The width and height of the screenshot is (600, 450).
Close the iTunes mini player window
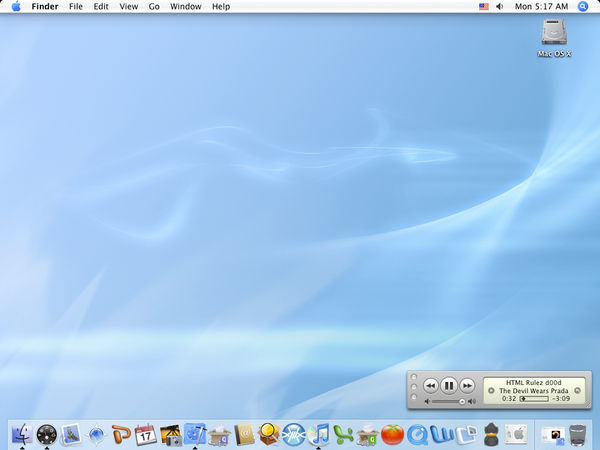point(414,377)
